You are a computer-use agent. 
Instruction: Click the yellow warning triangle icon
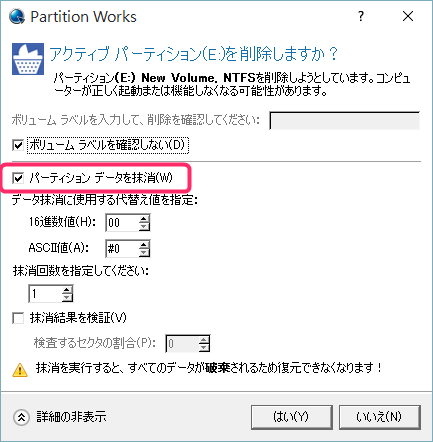[x=20, y=370]
